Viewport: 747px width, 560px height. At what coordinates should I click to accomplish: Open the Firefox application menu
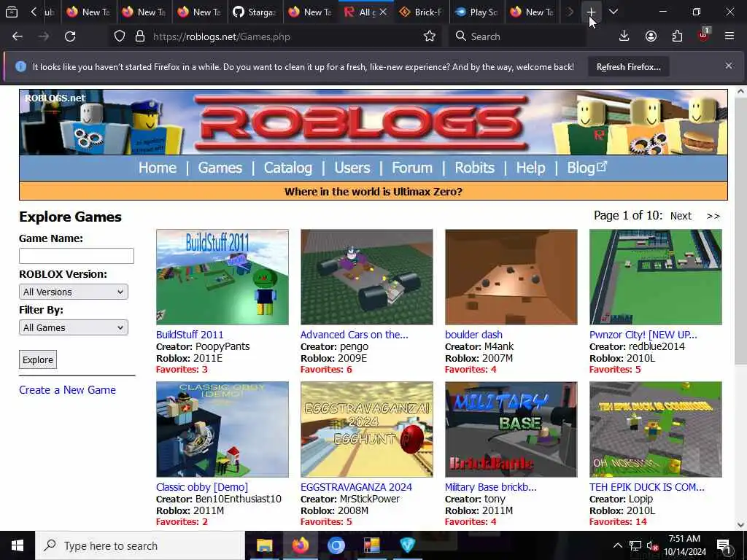pyautogui.click(x=729, y=36)
